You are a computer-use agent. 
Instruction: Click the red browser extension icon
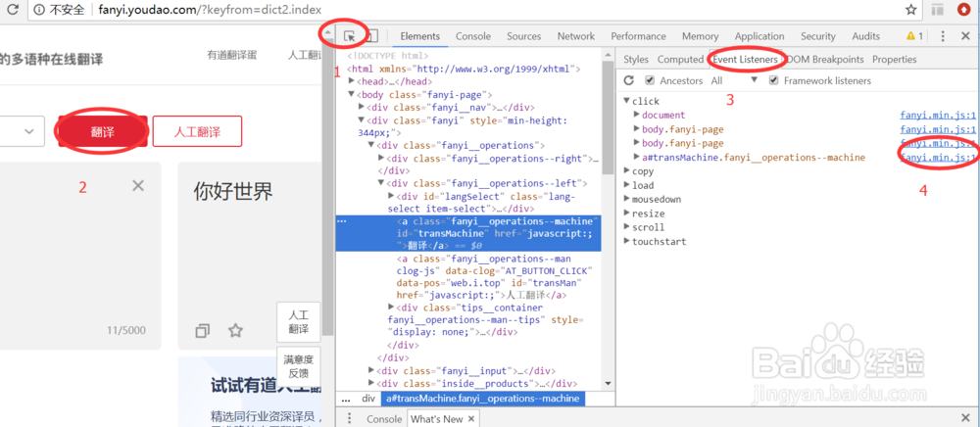(x=963, y=10)
